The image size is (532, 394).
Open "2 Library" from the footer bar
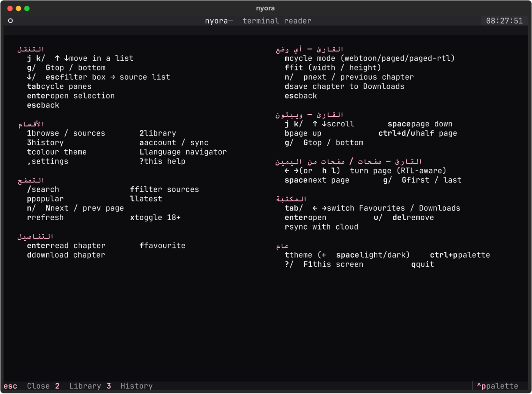click(x=78, y=386)
